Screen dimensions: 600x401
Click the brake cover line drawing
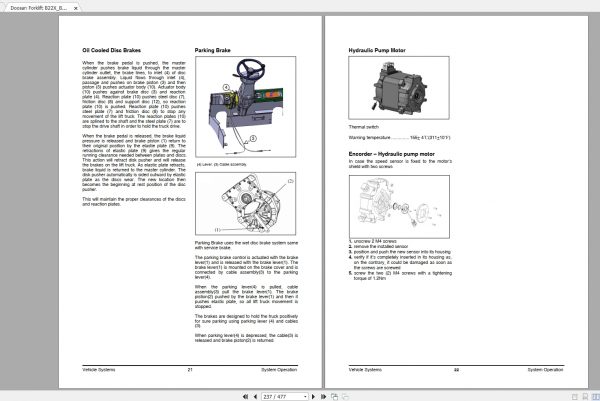pyautogui.click(x=245, y=204)
